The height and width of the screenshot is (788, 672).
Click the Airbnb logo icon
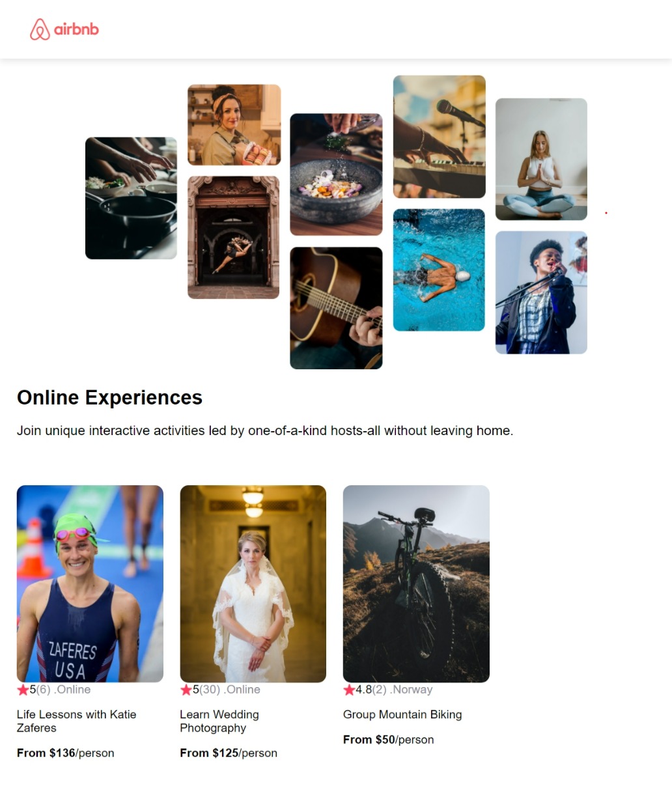tap(40, 29)
